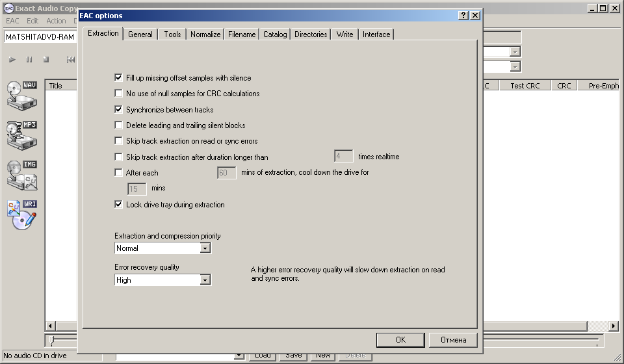Click the WAV extract icon in sidebar
The width and height of the screenshot is (624, 364).
tap(22, 95)
